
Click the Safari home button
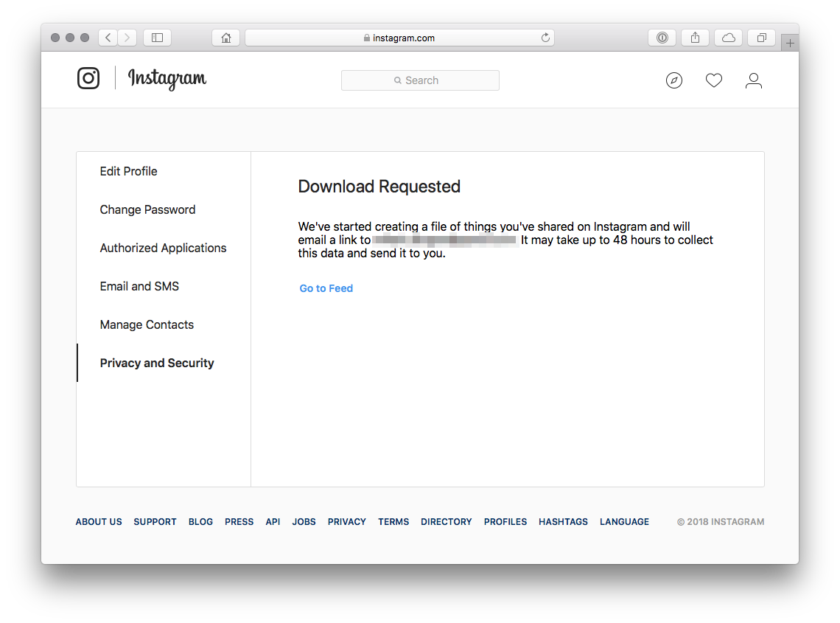tap(226, 38)
